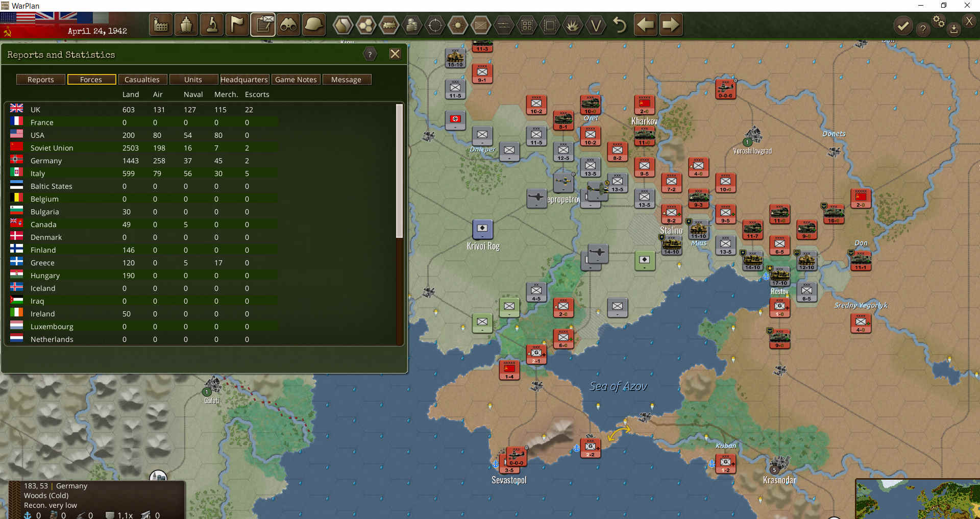The width and height of the screenshot is (980, 519).
Task: Click the helmet units icon
Action: tap(314, 24)
